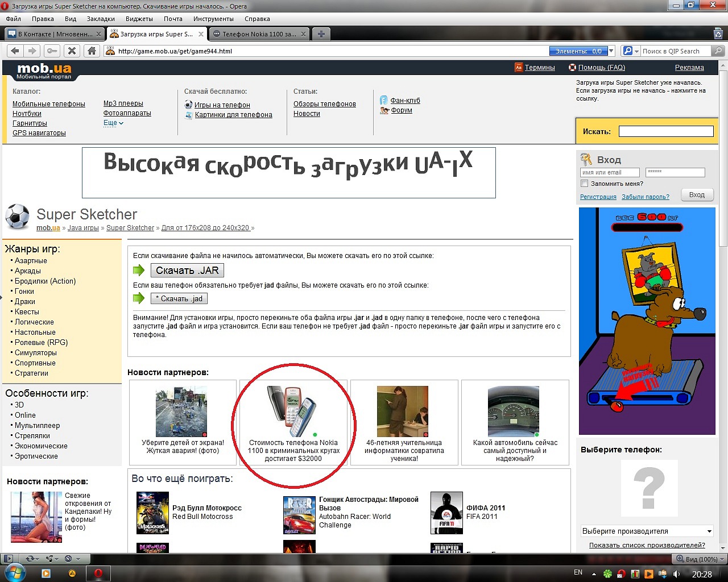This screenshot has width=728, height=582.
Task: Switch to the 'В Контакте' tab
Action: click(53, 34)
